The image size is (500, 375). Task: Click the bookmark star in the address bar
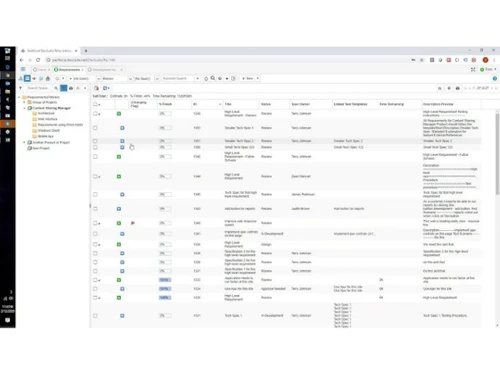point(422,60)
